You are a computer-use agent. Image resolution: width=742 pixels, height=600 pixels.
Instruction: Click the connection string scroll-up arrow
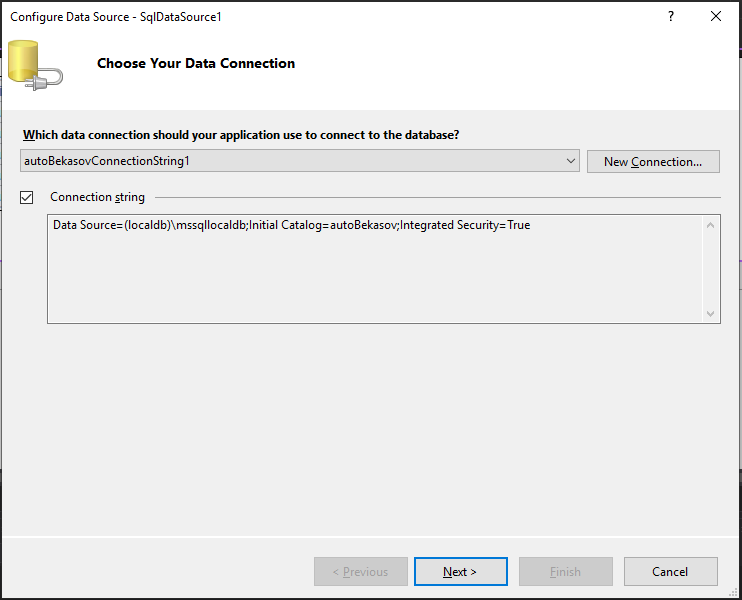tap(710, 225)
